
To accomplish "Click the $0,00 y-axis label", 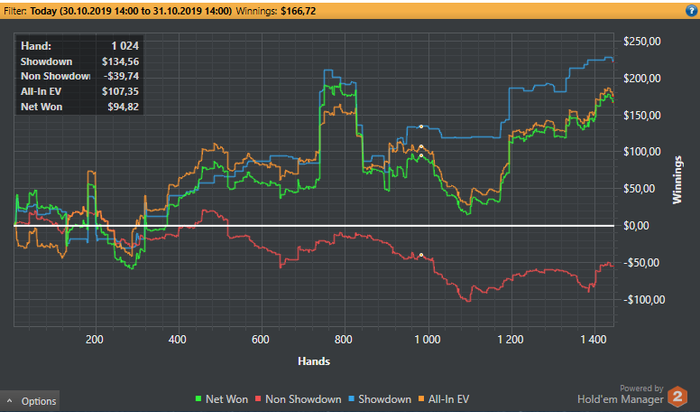I will 636,226.
